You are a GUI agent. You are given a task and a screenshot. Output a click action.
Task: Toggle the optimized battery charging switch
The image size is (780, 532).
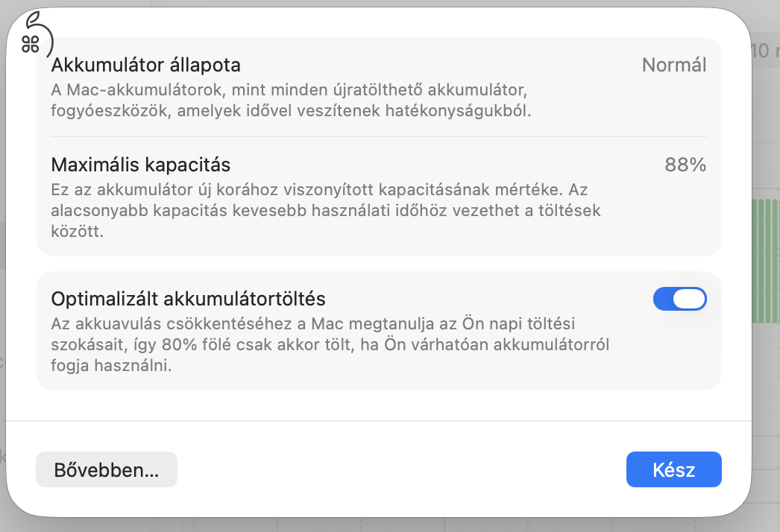[679, 298]
